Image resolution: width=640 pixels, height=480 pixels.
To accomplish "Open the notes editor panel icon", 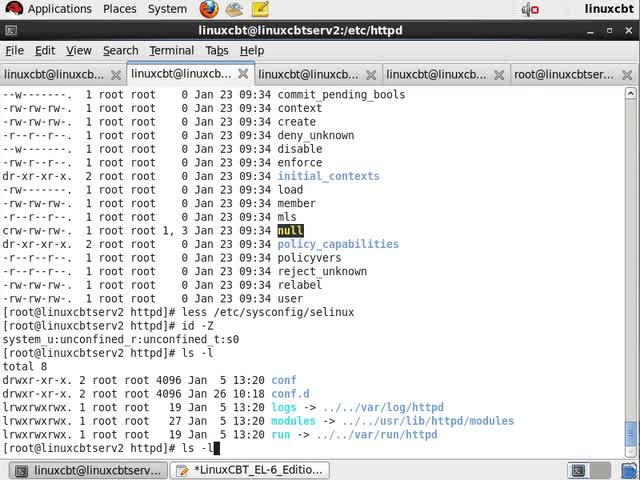I will (260, 9).
